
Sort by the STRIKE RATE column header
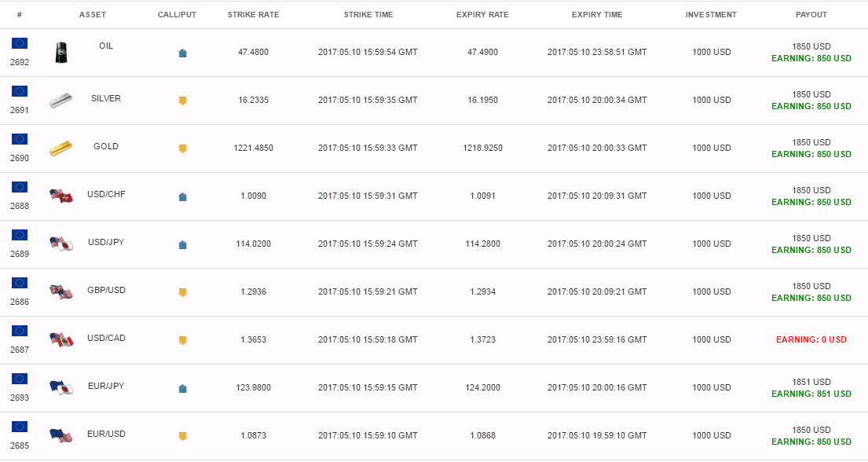click(254, 15)
